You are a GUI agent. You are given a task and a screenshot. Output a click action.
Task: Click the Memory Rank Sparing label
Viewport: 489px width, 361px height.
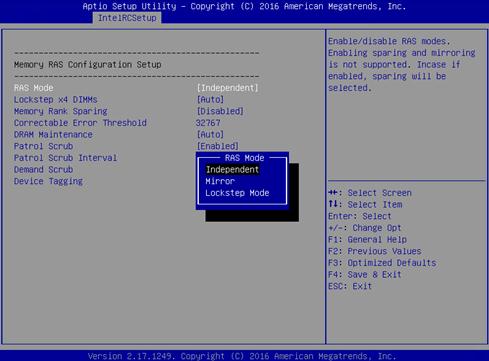(x=61, y=111)
